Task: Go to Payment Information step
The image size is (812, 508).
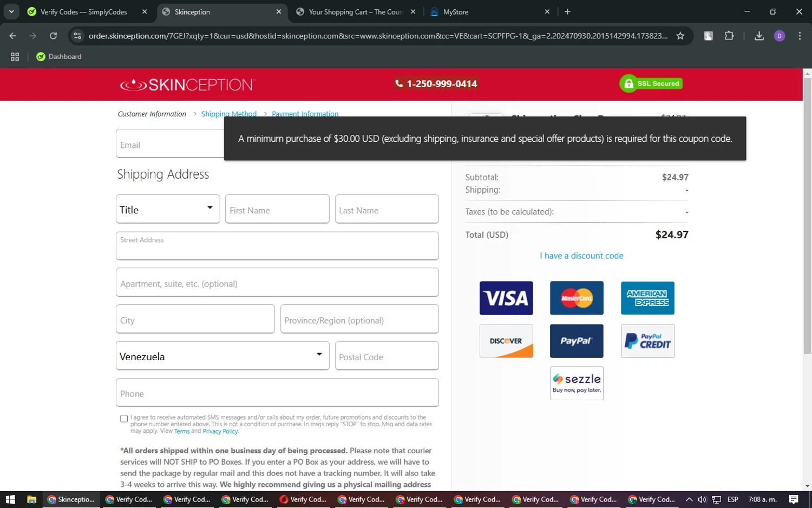Action: tap(305, 114)
